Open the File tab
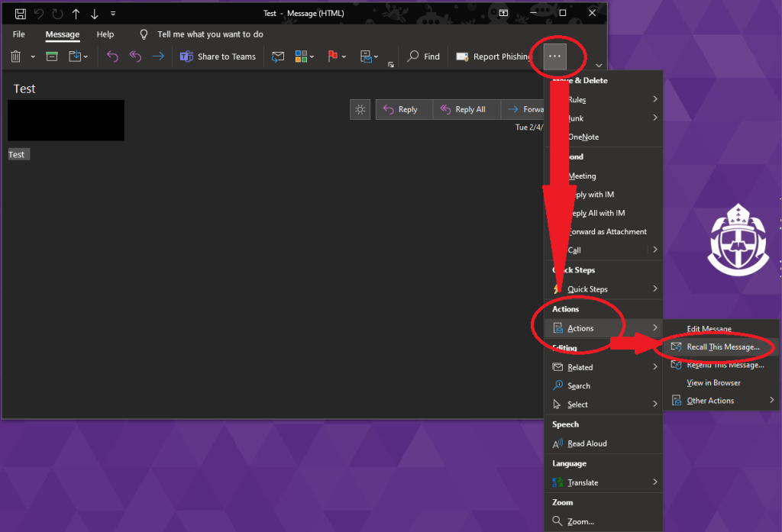782x532 pixels. pyautogui.click(x=18, y=34)
